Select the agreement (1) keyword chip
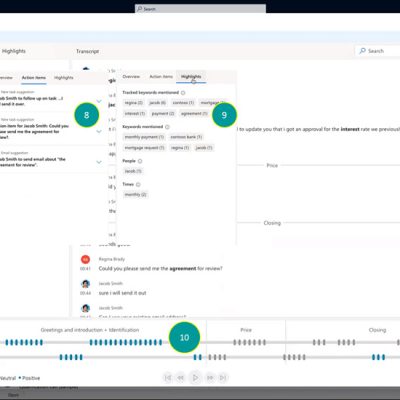Screen dimensions: 400x400 pyautogui.click(x=194, y=114)
